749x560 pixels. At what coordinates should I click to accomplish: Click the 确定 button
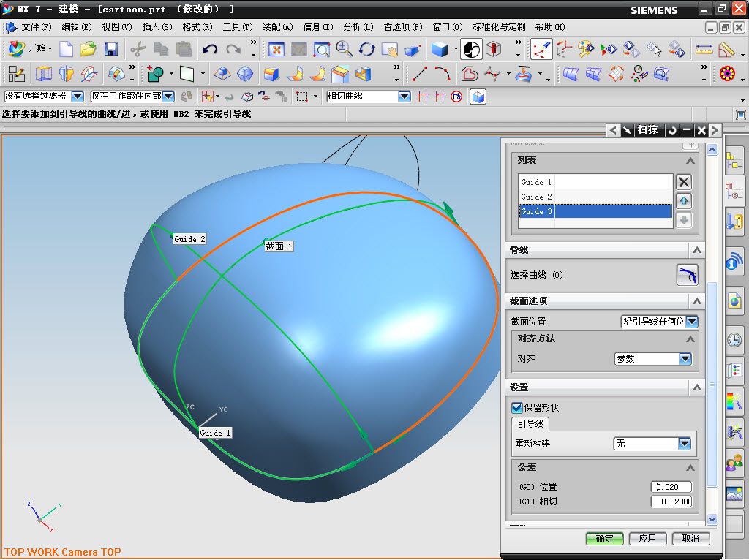click(604, 539)
